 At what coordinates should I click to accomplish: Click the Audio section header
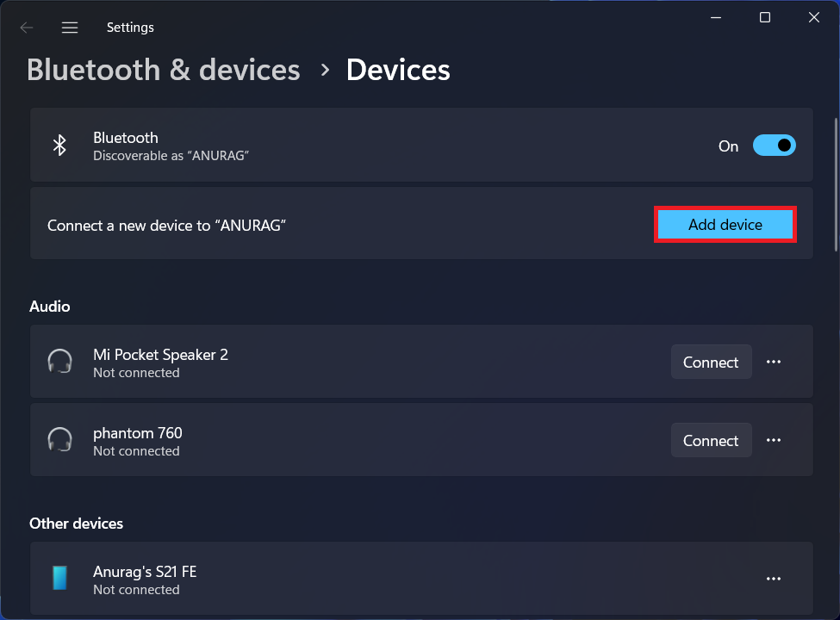point(51,307)
